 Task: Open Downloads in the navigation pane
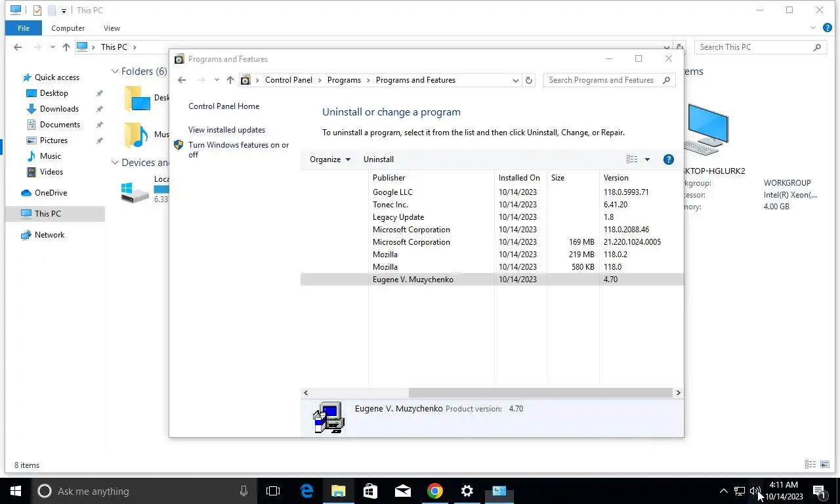(x=59, y=109)
